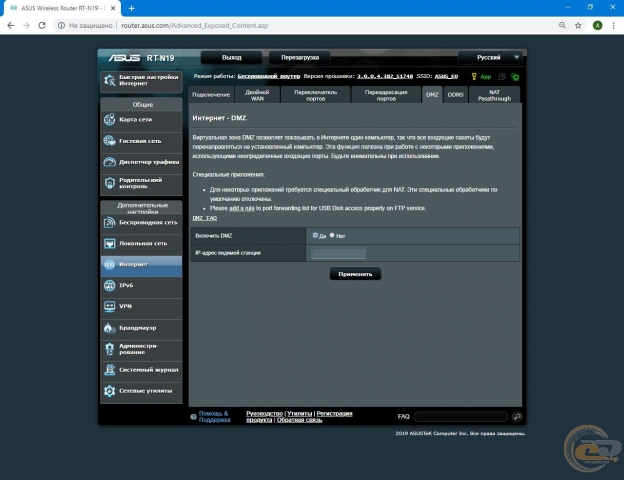Click the Выход logout button
Viewport: 624px width, 480px height.
232,57
